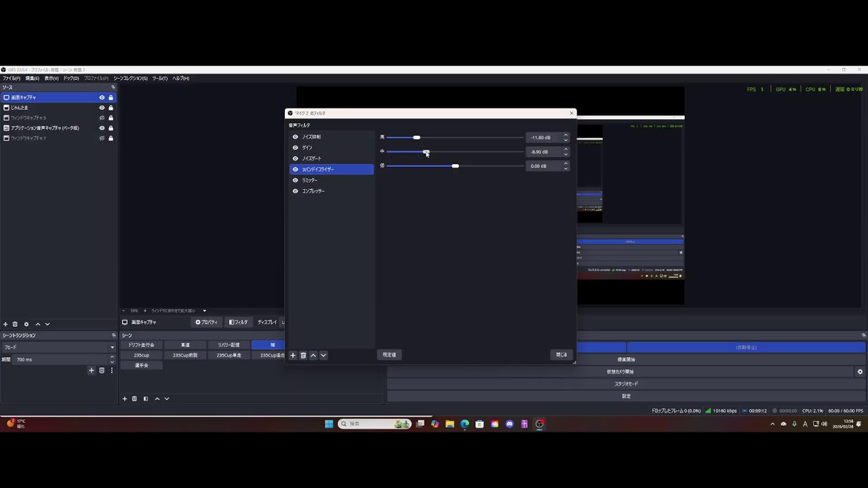Screen dimensions: 868x488
Task: Move the selected filter up
Action: click(313, 355)
